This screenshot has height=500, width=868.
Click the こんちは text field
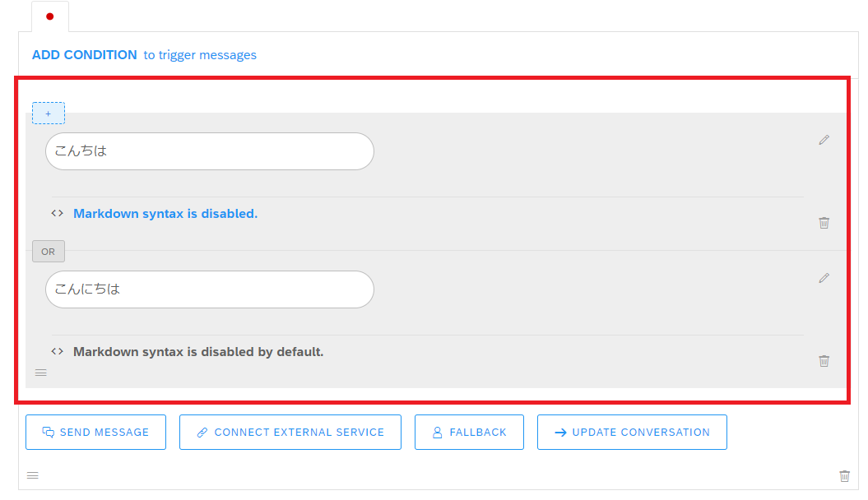[x=210, y=151]
